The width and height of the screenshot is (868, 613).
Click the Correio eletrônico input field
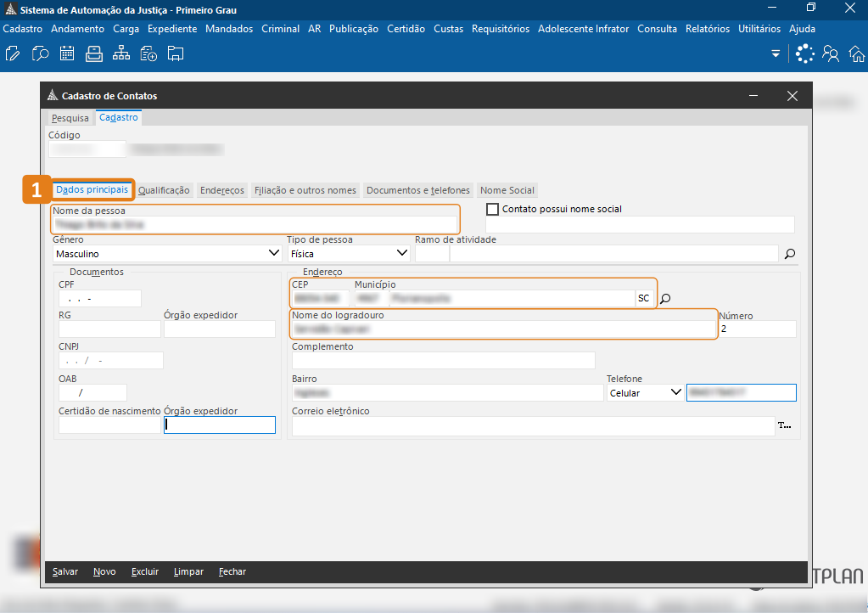[x=533, y=426]
